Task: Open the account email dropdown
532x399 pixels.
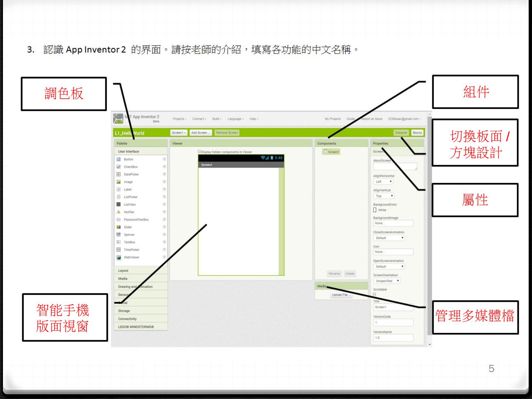Action: (405, 119)
